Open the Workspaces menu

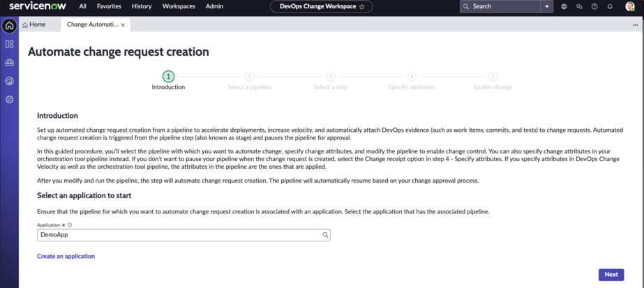(x=179, y=6)
